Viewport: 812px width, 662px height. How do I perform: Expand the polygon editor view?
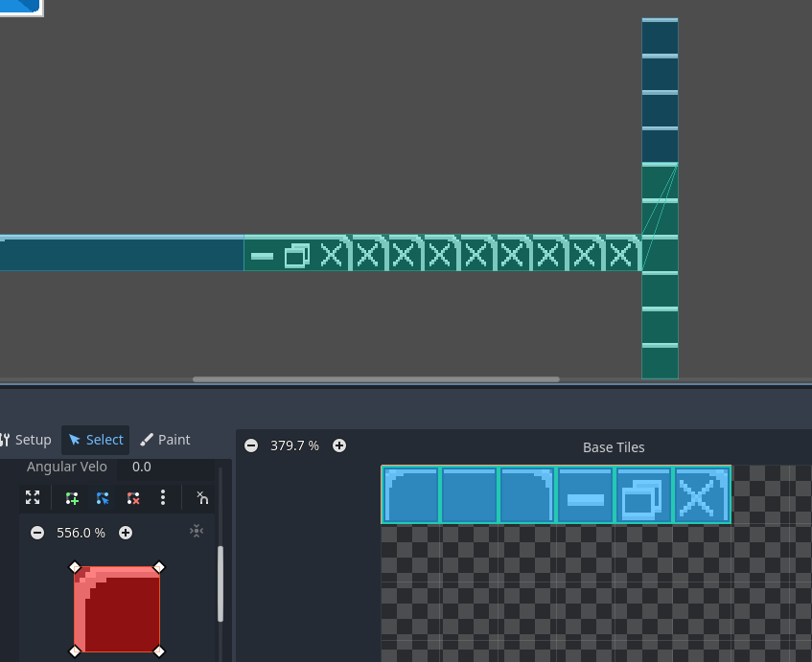tap(33, 498)
